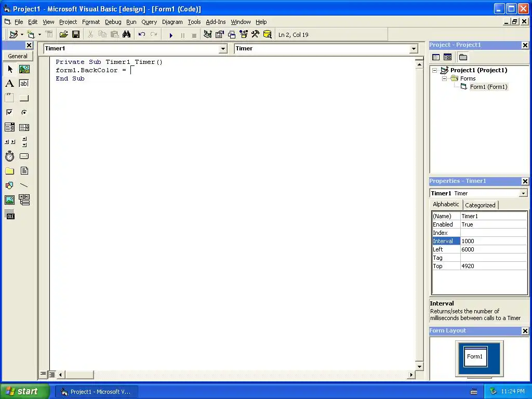Click the General toolbox tab
The image size is (532, 399).
point(18,56)
